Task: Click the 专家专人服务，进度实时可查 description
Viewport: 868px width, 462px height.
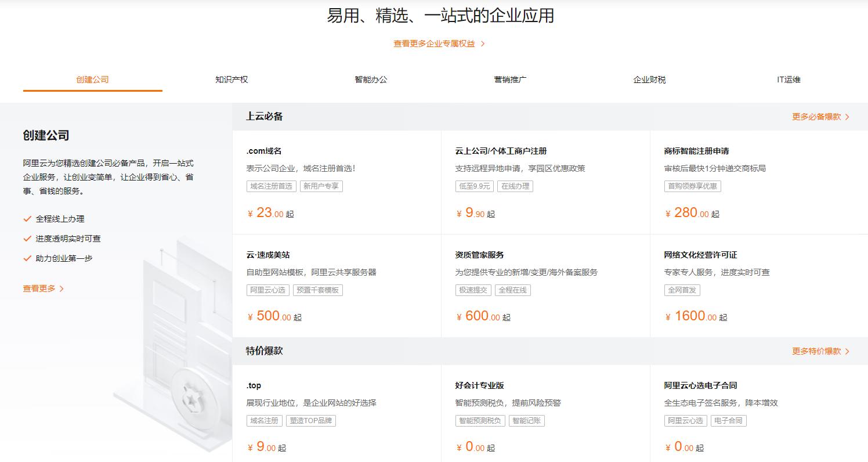Action: coord(717,272)
